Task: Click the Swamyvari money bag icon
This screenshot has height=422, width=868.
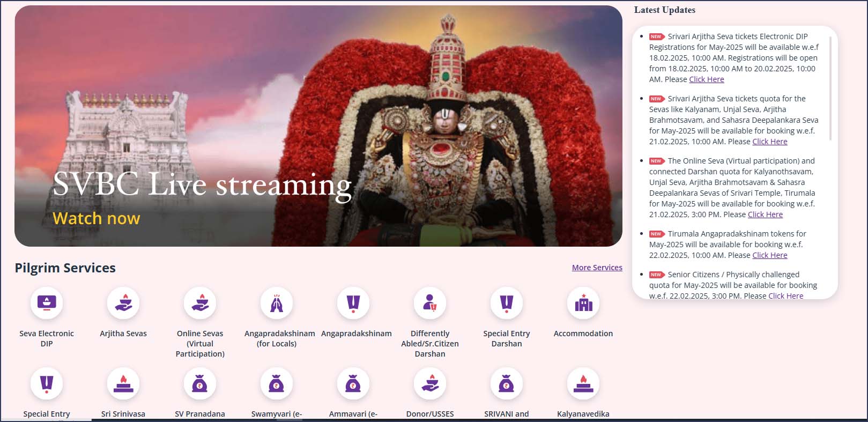Action: coord(277,384)
